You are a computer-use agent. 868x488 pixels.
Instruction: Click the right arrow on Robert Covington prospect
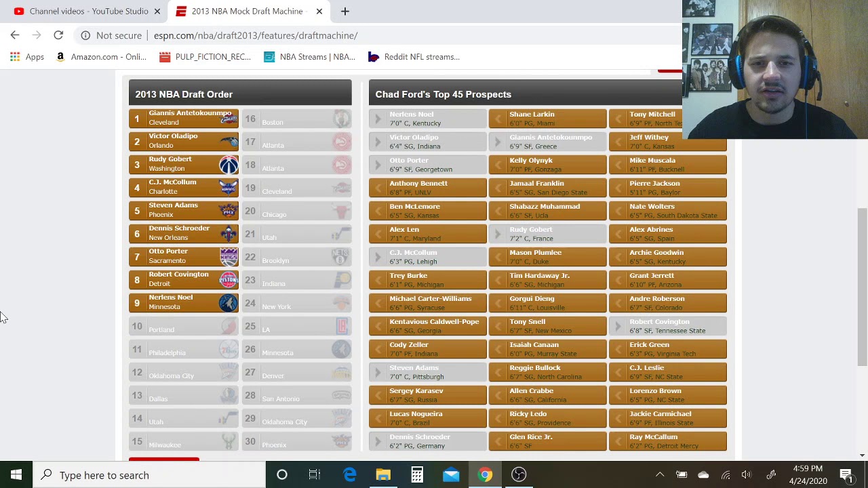618,326
